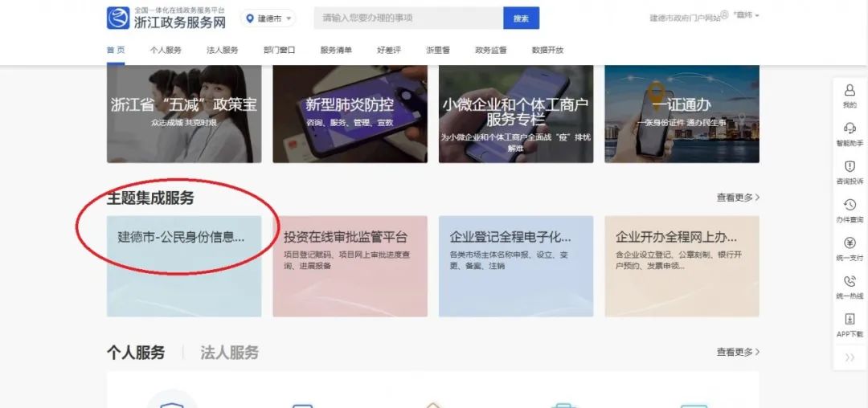
Task: Focus the 请输入您要办理的事项 search field
Action: [x=408, y=18]
